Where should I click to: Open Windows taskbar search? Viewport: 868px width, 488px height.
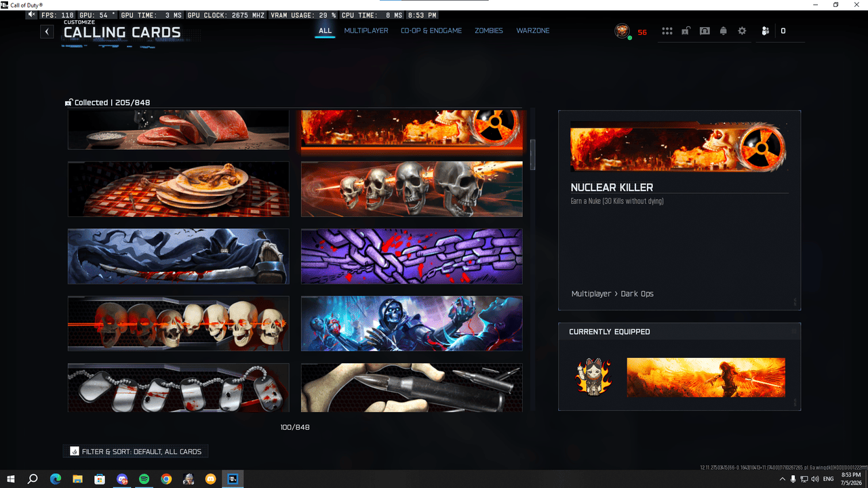(33, 479)
